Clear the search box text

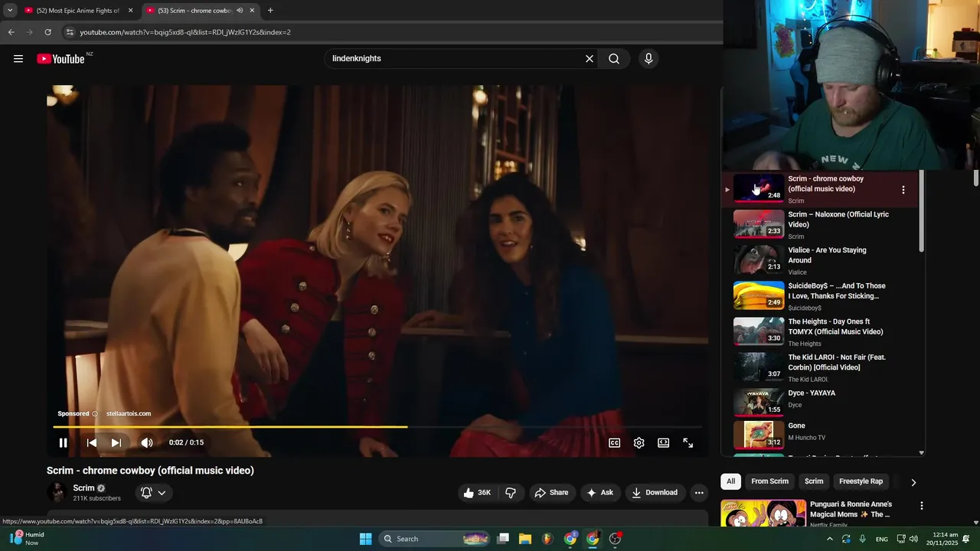pyautogui.click(x=590, y=59)
